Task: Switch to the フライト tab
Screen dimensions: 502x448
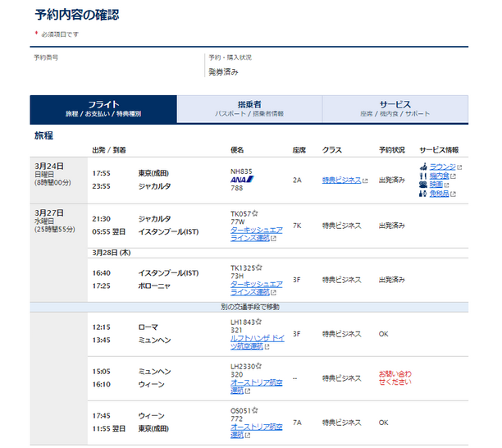Action: [x=103, y=109]
